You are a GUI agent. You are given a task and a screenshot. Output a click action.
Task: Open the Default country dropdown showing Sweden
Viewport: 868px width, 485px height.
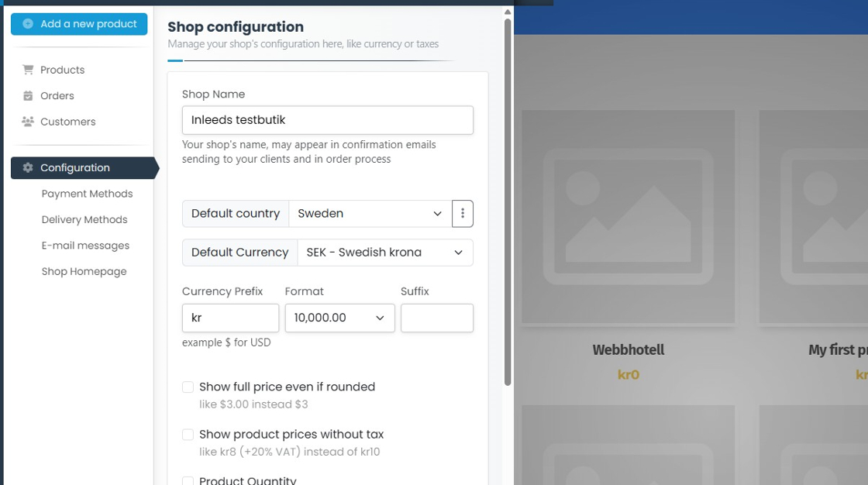click(370, 214)
